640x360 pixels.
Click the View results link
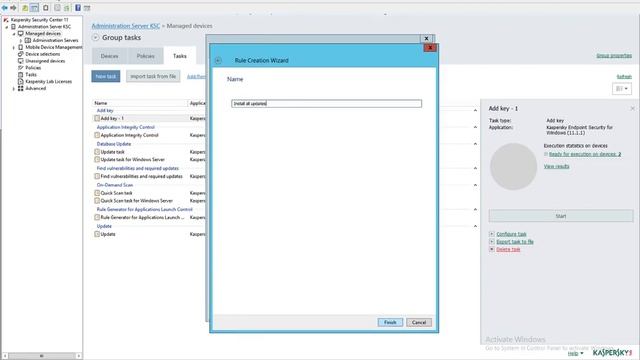(x=556, y=167)
